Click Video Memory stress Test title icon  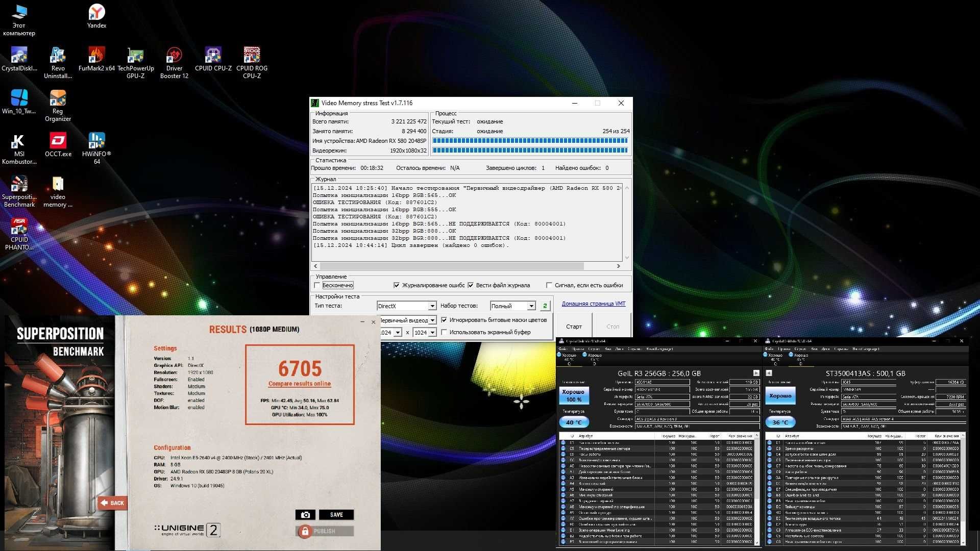315,103
